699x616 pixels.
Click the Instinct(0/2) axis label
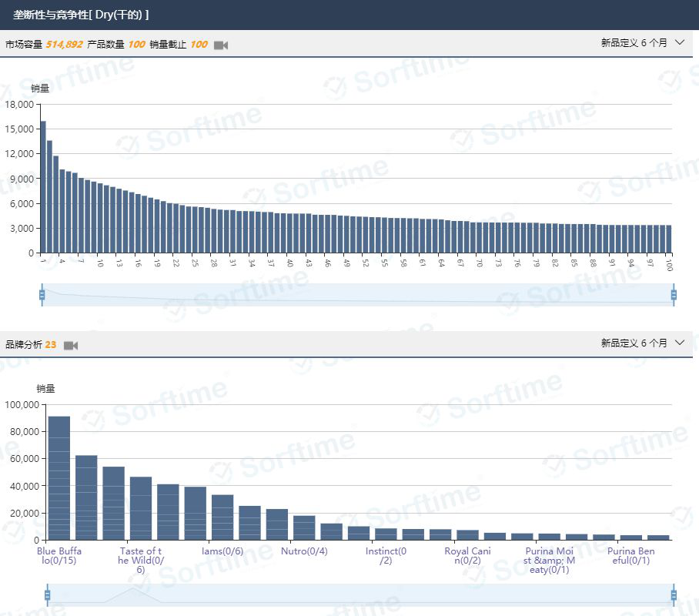386,556
